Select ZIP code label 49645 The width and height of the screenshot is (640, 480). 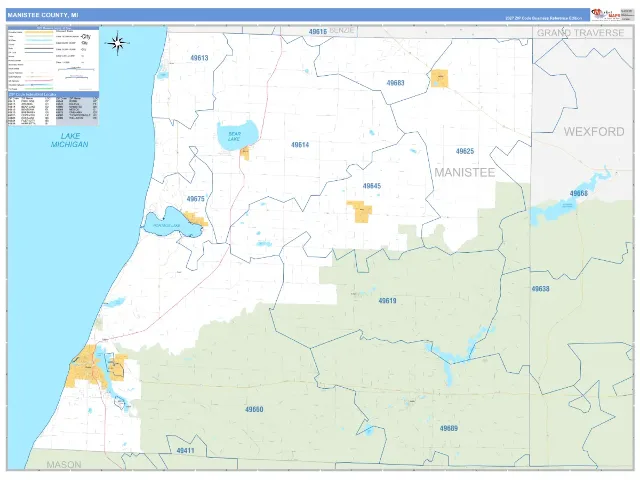[x=372, y=186]
